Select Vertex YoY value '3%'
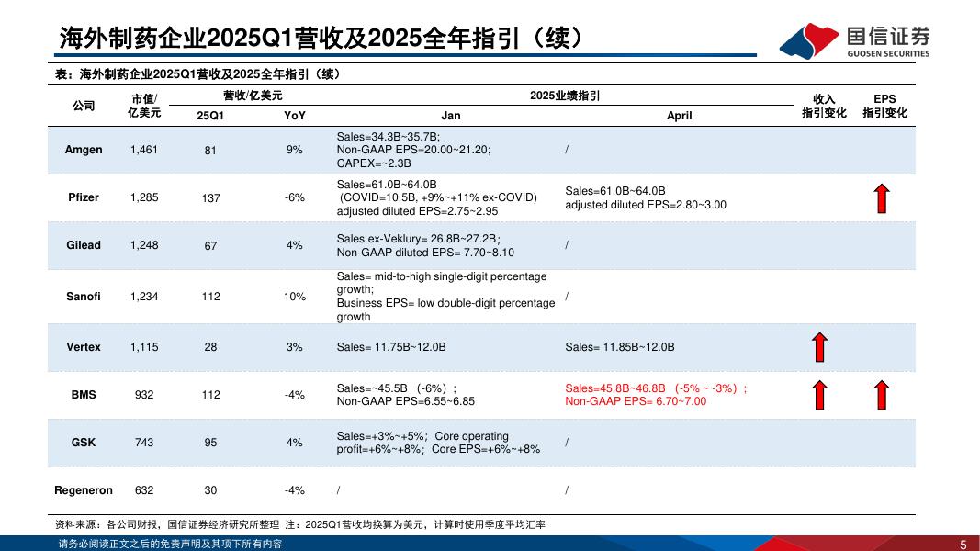Viewport: 980px width, 551px height. click(295, 347)
